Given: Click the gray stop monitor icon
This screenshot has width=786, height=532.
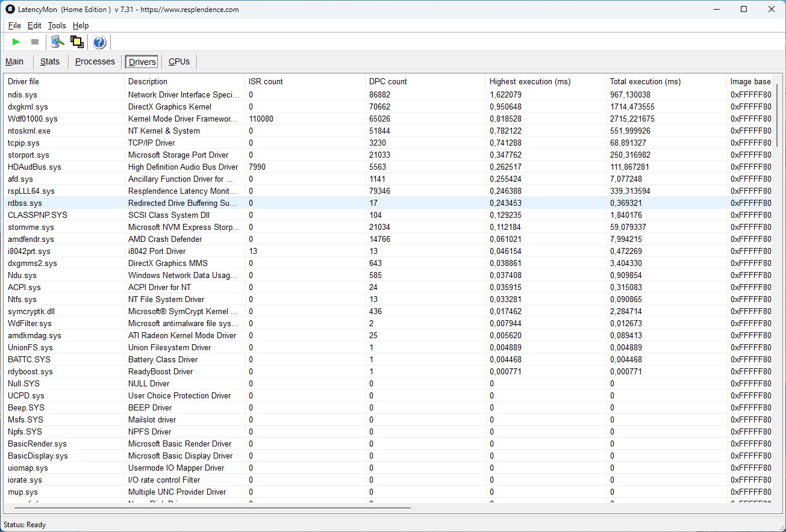Looking at the screenshot, I should click(35, 42).
